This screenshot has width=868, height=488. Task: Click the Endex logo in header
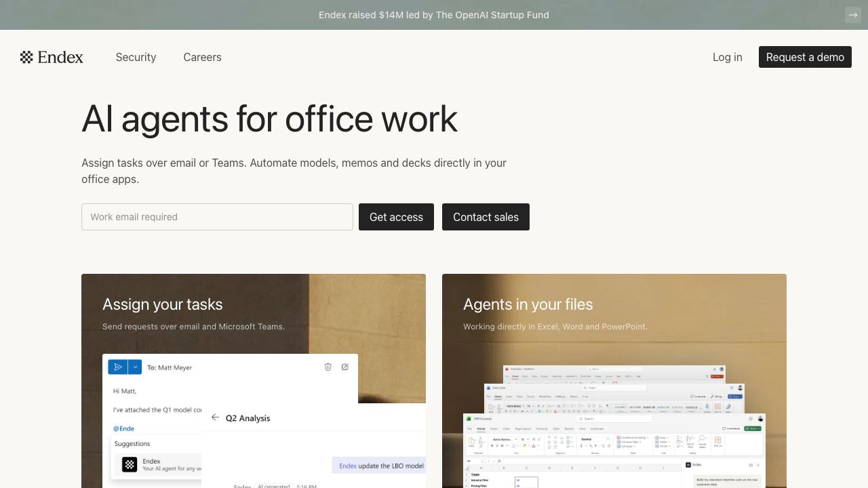click(52, 57)
